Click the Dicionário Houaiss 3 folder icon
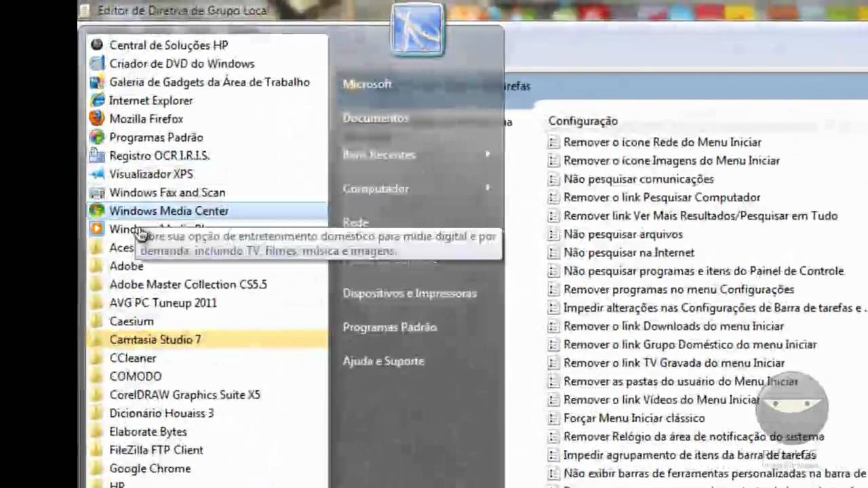 point(97,413)
